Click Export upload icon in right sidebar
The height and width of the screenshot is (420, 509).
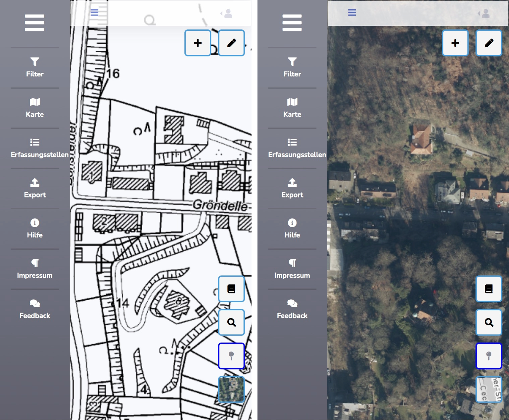(292, 183)
